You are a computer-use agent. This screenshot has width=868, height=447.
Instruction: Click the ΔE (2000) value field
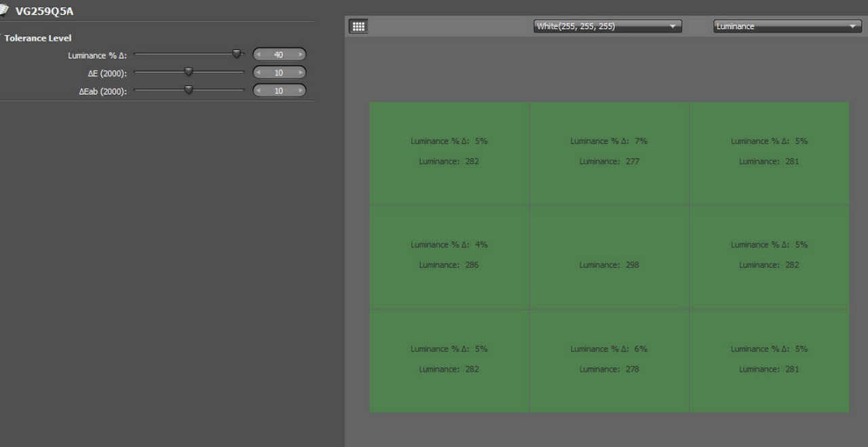pos(279,73)
